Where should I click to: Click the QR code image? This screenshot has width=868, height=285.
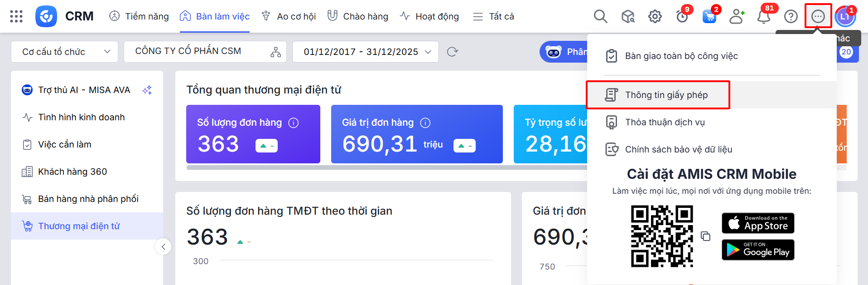(662, 236)
